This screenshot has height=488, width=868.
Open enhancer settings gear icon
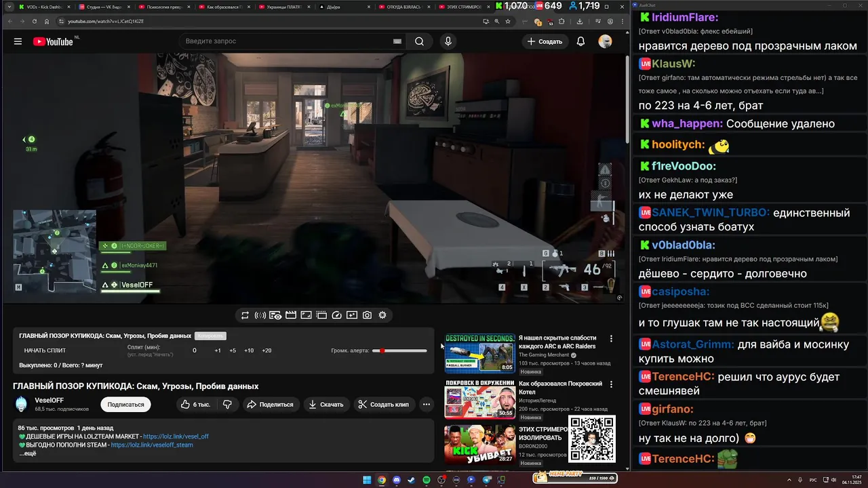pos(382,315)
